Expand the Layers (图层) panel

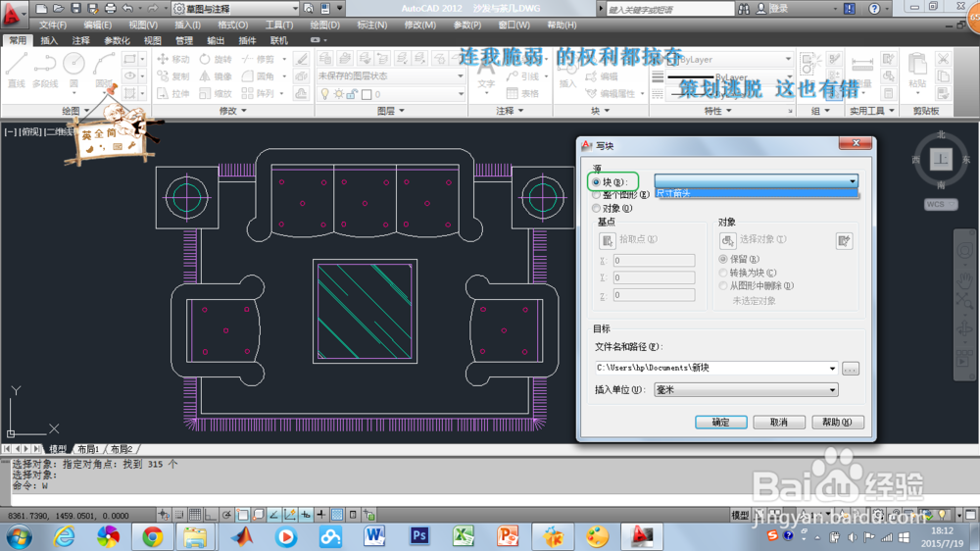click(x=391, y=111)
